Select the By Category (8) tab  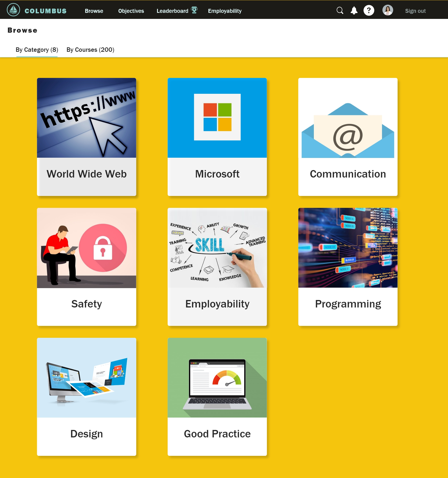(37, 50)
